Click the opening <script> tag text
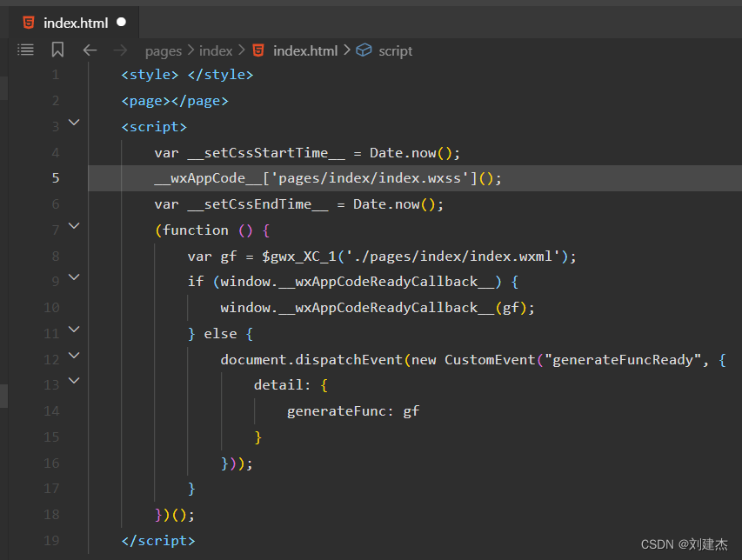 click(x=154, y=127)
